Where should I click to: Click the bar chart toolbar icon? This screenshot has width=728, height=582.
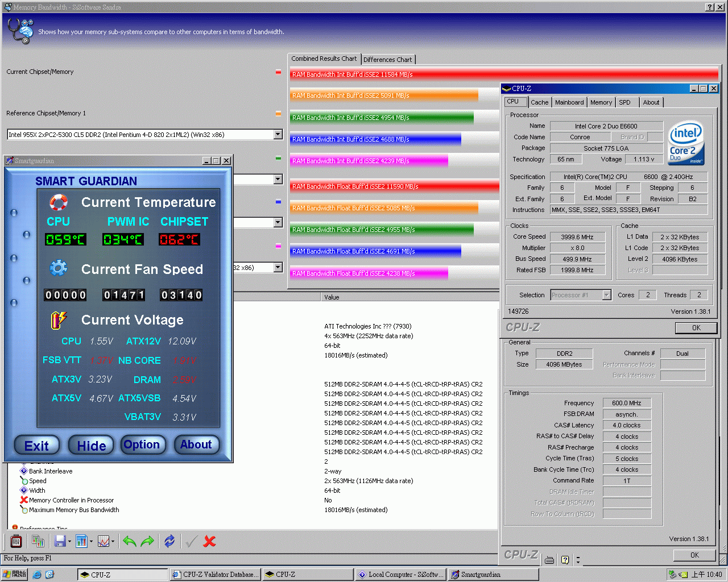pos(81,541)
